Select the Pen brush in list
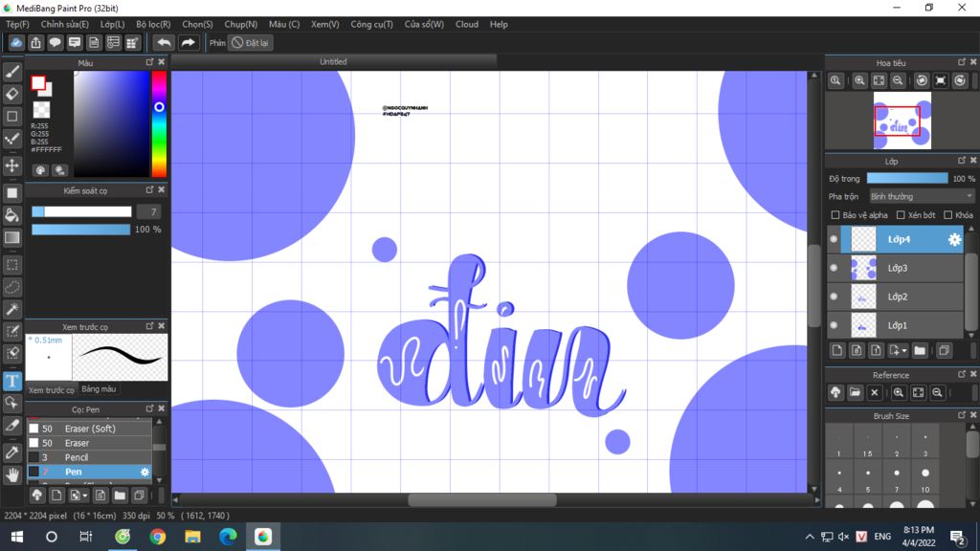 pyautogui.click(x=89, y=472)
